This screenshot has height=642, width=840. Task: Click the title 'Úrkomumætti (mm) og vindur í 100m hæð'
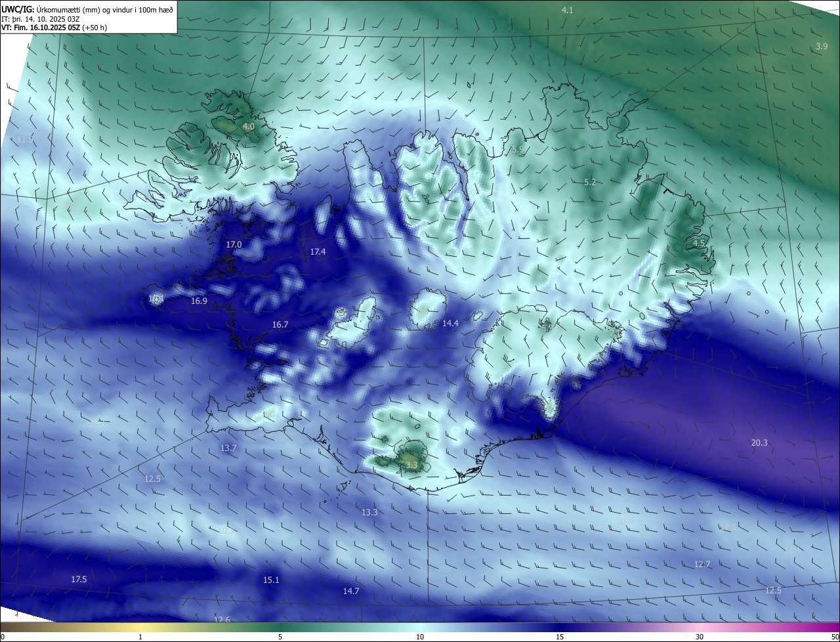104,10
